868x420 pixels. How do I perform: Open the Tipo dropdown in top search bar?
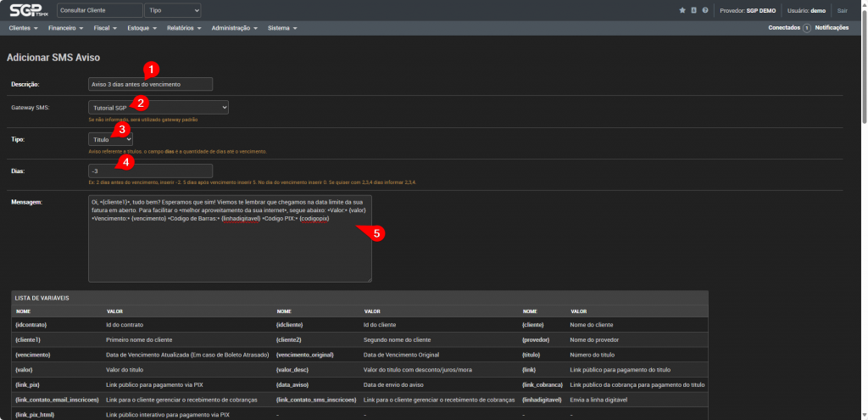tap(173, 10)
